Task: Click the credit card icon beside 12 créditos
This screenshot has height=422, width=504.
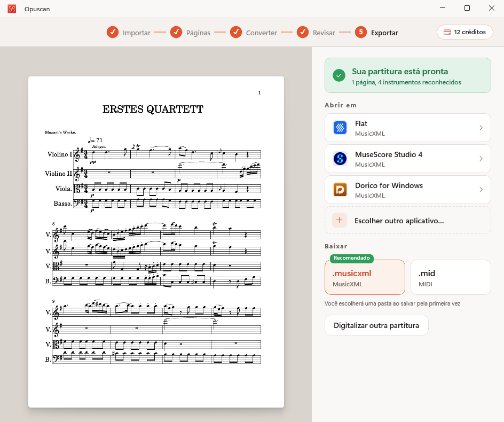Action: [447, 32]
